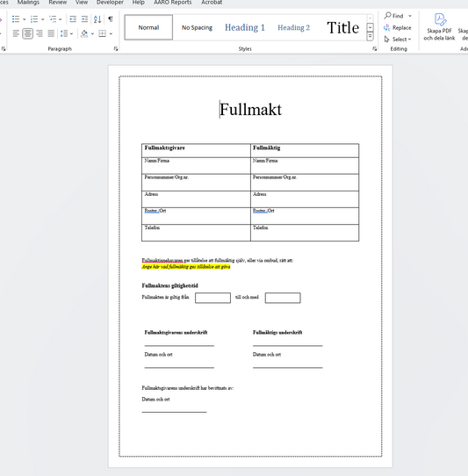Open the Select dropdown
Screen dimensions: 468x476
point(398,40)
